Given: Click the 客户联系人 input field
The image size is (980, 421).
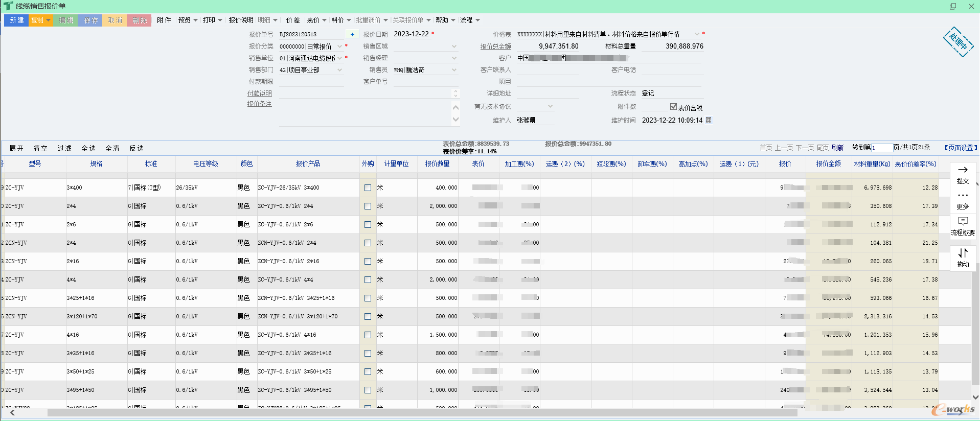Looking at the screenshot, I should click(548, 70).
